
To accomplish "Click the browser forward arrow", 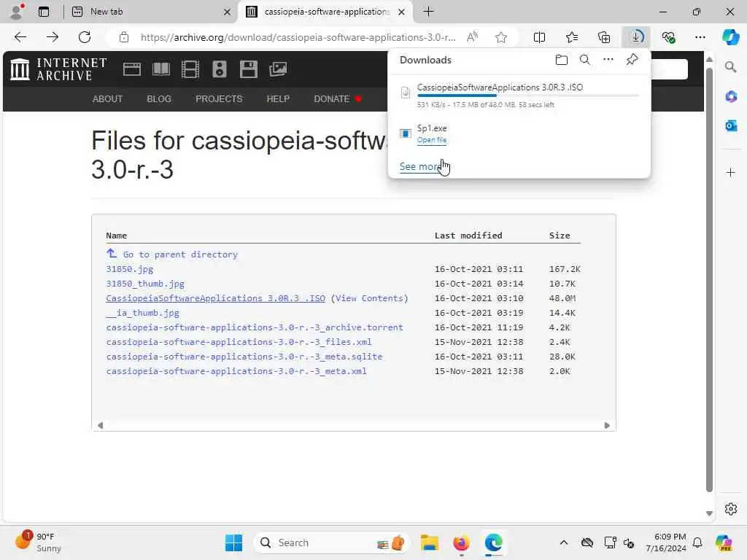I will tap(53, 37).
